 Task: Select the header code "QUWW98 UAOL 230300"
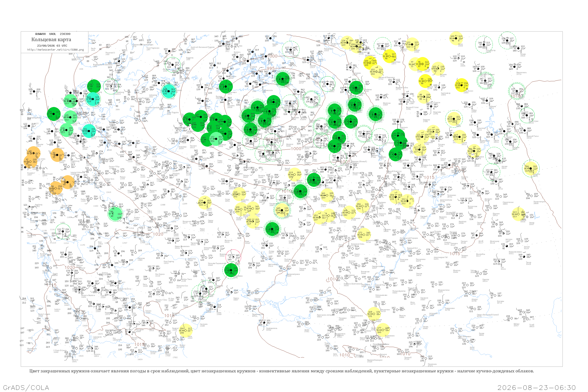click(53, 34)
